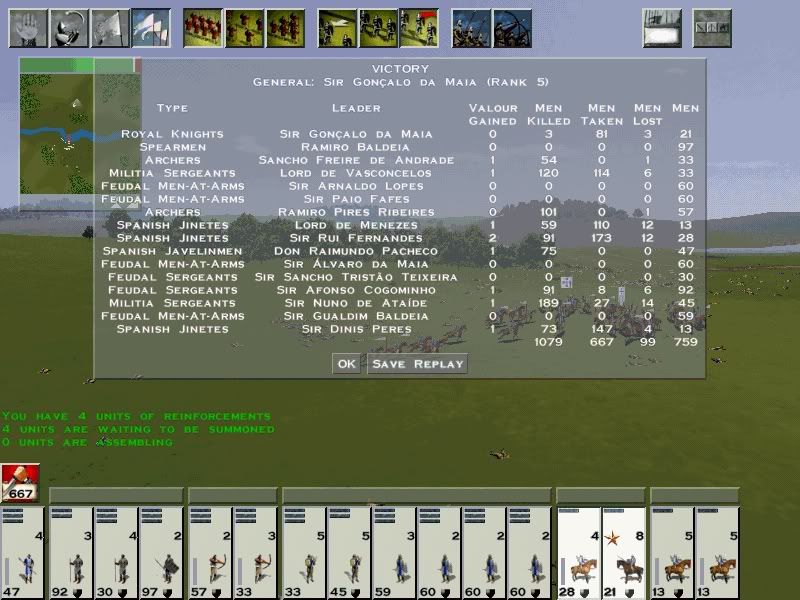Click the second archer with bow icon
The width and height of the screenshot is (800, 600).
(512, 29)
